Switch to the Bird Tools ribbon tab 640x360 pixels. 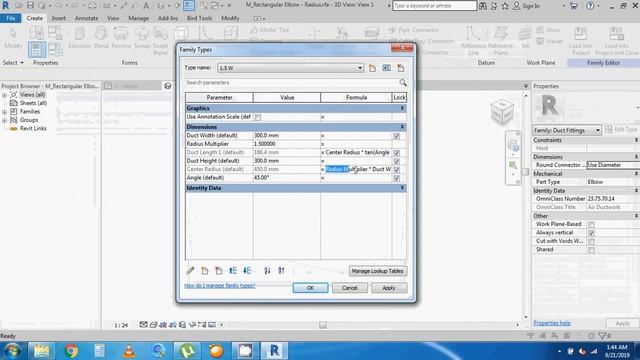point(199,18)
